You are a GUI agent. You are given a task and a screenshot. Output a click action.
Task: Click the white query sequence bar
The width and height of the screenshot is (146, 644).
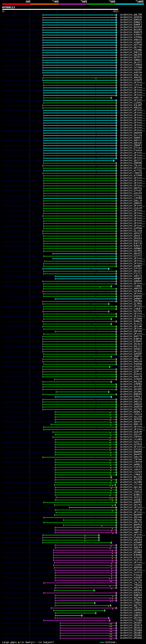point(60,10)
